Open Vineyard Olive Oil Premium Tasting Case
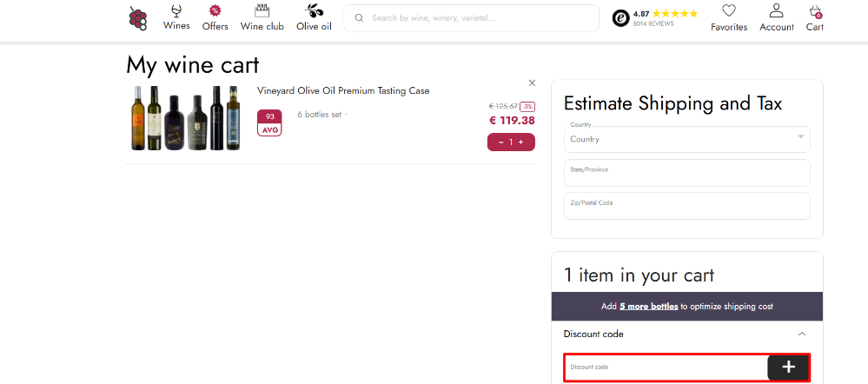This screenshot has height=384, width=868. [343, 90]
